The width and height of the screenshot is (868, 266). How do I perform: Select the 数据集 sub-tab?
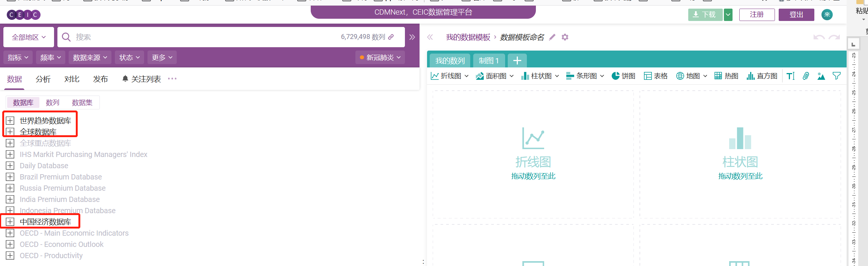tap(82, 103)
